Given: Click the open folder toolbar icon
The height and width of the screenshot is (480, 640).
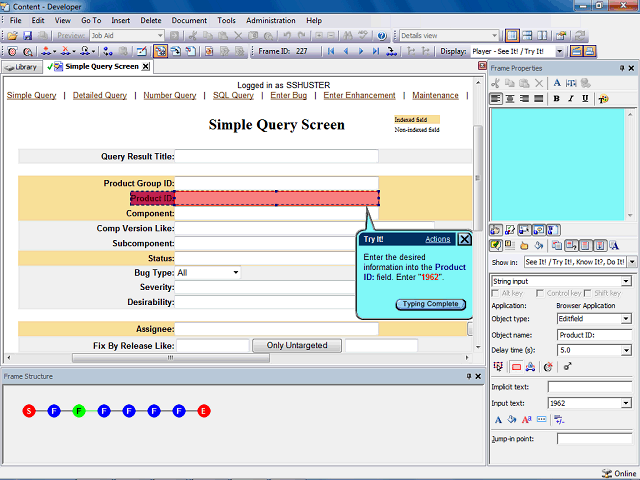Looking at the screenshot, I should pyautogui.click(x=13, y=36).
